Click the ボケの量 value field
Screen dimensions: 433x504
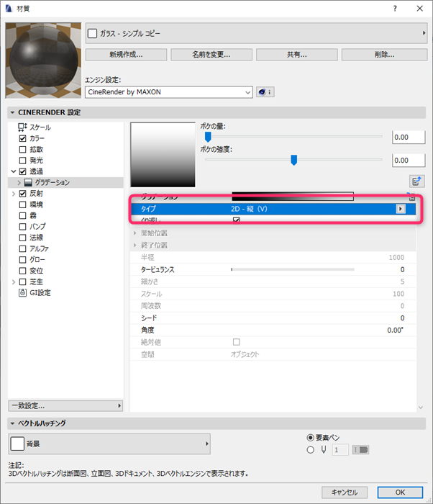coord(409,138)
